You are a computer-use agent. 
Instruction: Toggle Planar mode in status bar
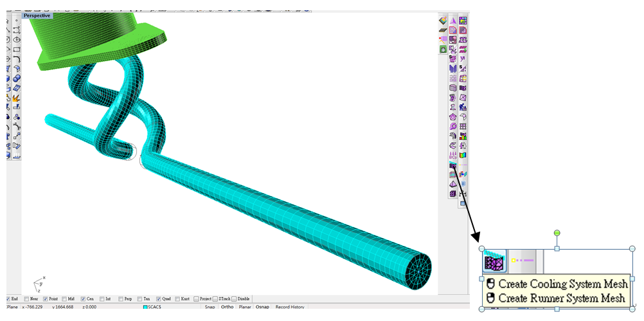point(245,307)
